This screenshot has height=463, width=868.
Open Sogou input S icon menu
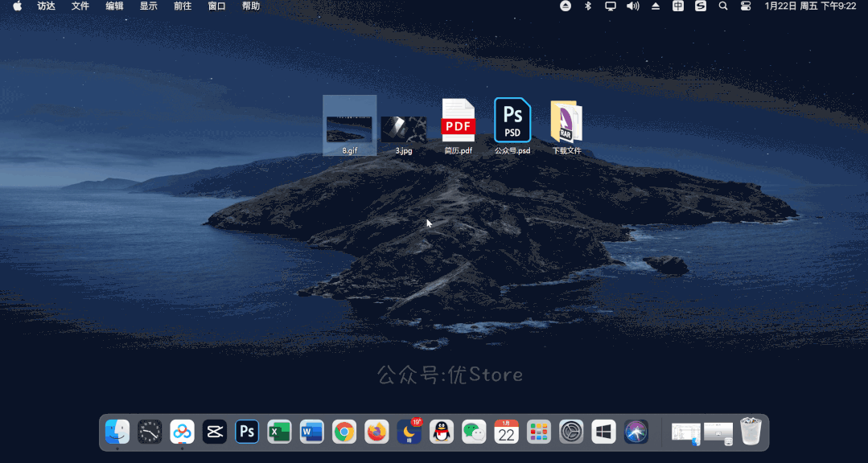click(701, 6)
